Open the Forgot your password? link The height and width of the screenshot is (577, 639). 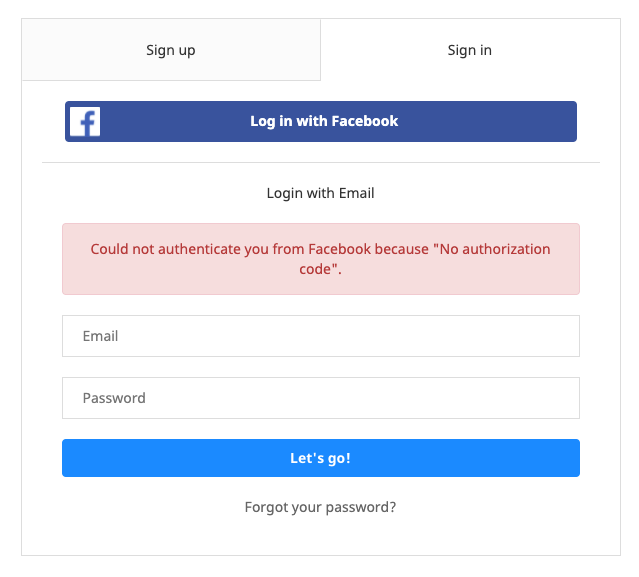[320, 507]
